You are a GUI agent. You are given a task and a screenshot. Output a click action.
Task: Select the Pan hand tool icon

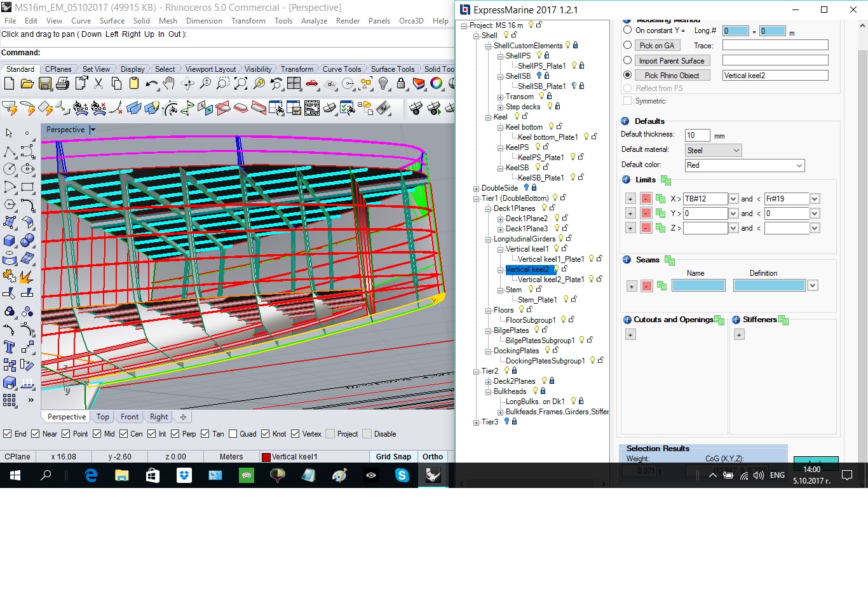168,83
